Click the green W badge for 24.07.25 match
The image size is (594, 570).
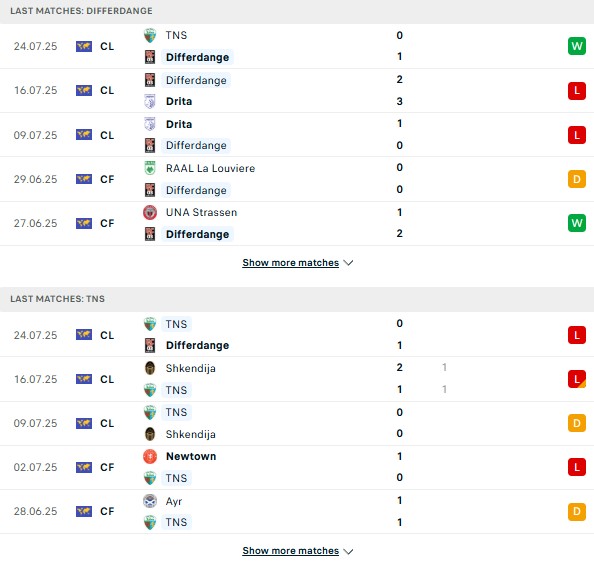577,46
